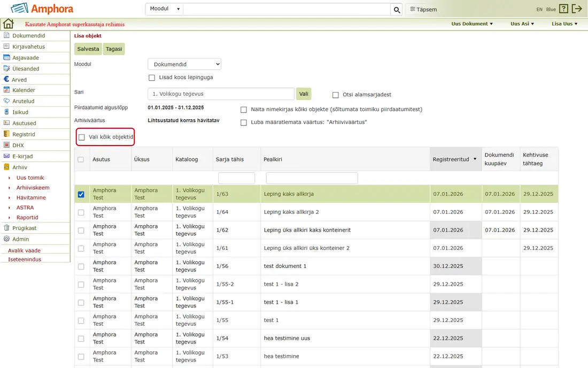Click the E-kirjad envelope icon
588x368 pixels.
coord(6,156)
